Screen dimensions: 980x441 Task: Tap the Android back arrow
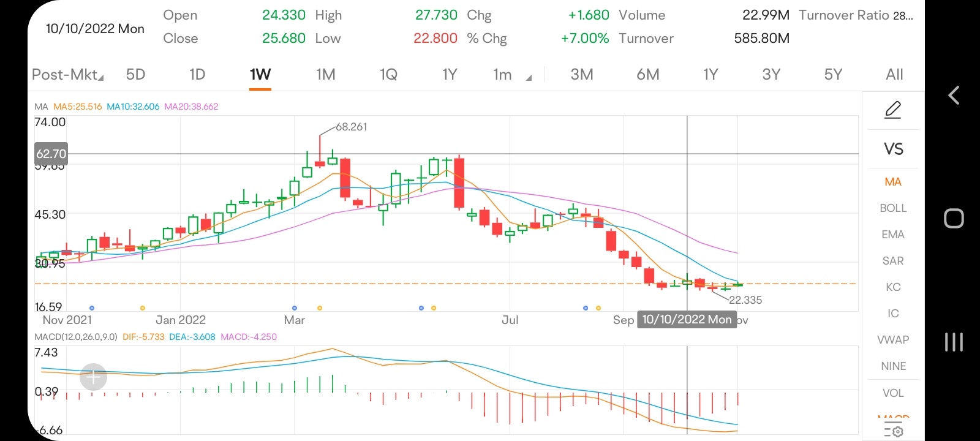point(954,95)
